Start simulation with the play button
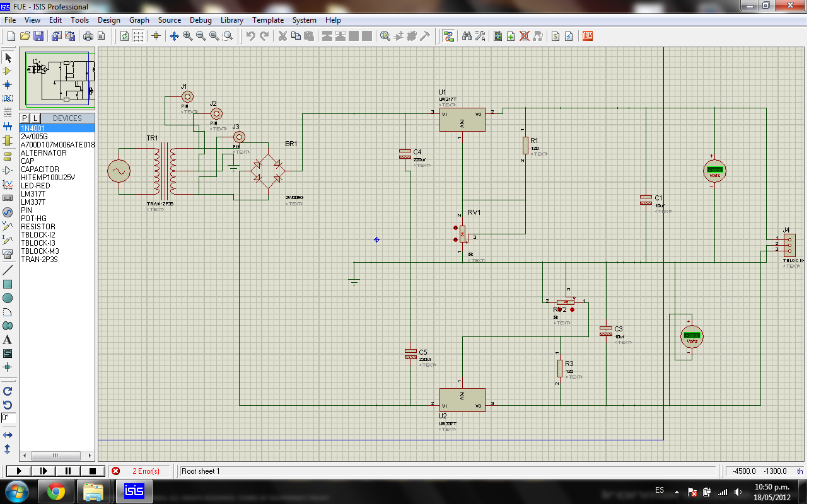Viewport: 838px width, 504px height. [19, 471]
